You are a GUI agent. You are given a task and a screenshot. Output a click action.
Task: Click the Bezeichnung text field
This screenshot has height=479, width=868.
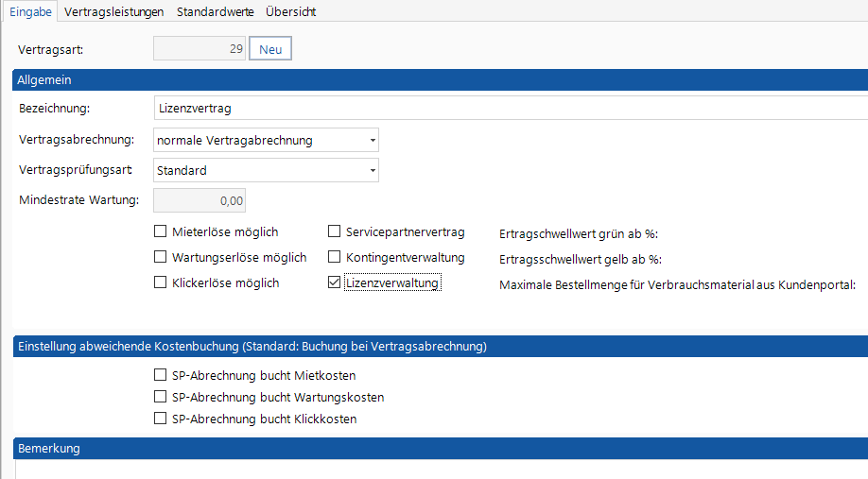point(509,109)
